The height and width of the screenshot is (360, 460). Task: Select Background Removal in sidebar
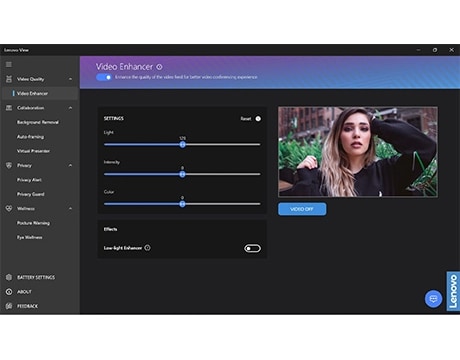click(38, 122)
